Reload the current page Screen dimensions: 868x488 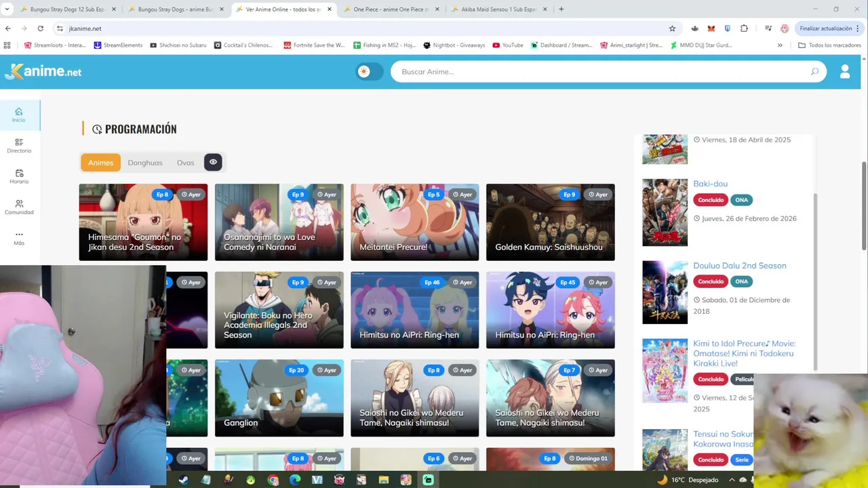click(x=41, y=28)
